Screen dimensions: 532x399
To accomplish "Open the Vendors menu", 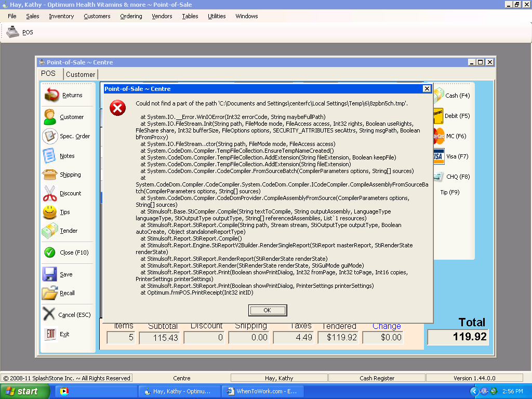I will 162,16.
